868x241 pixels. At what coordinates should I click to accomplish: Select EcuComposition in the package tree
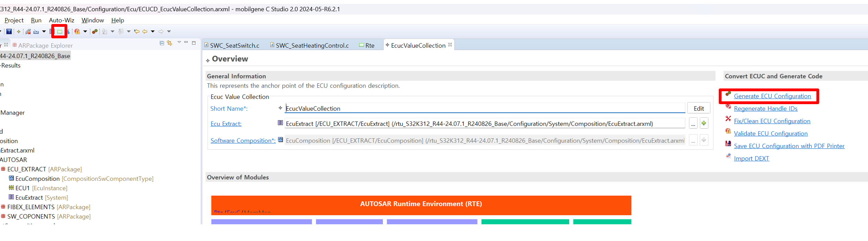pyautogui.click(x=37, y=179)
